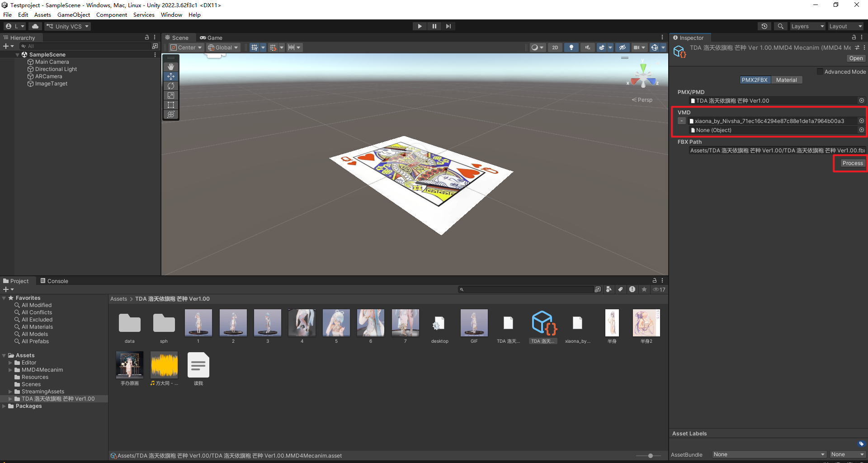The width and height of the screenshot is (868, 463).
Task: Open the object picker for PMX/PMD field
Action: (x=861, y=100)
